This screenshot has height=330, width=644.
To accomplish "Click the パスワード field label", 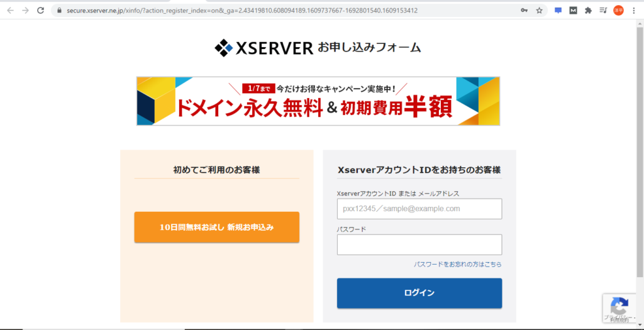I will coord(351,229).
